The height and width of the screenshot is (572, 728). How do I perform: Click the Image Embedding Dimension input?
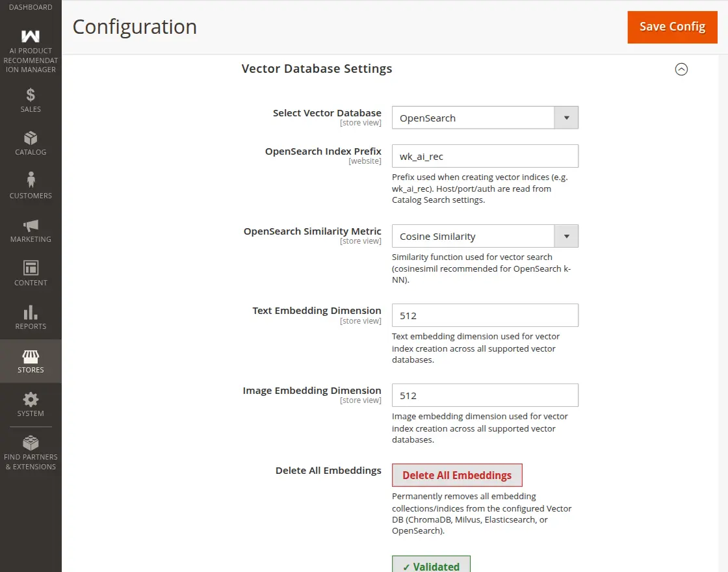485,395
